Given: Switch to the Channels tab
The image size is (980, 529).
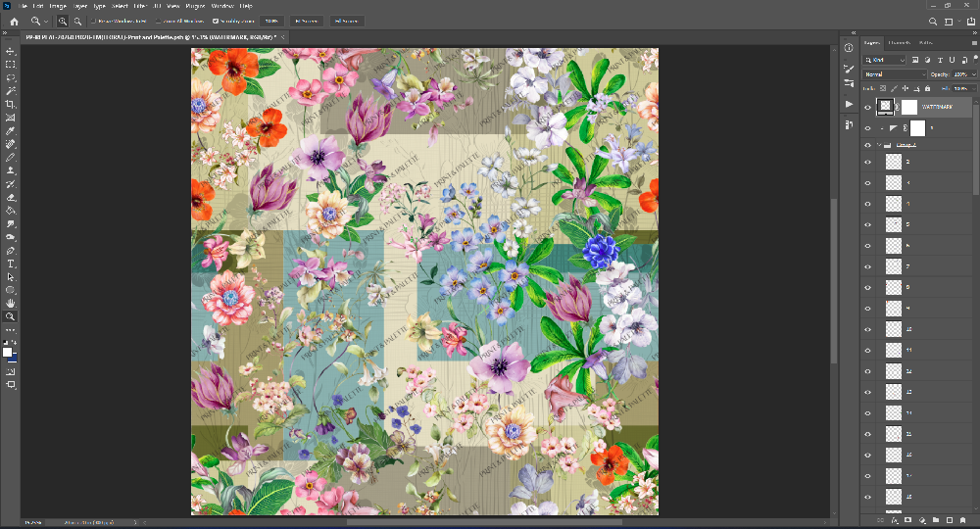Looking at the screenshot, I should tap(899, 43).
